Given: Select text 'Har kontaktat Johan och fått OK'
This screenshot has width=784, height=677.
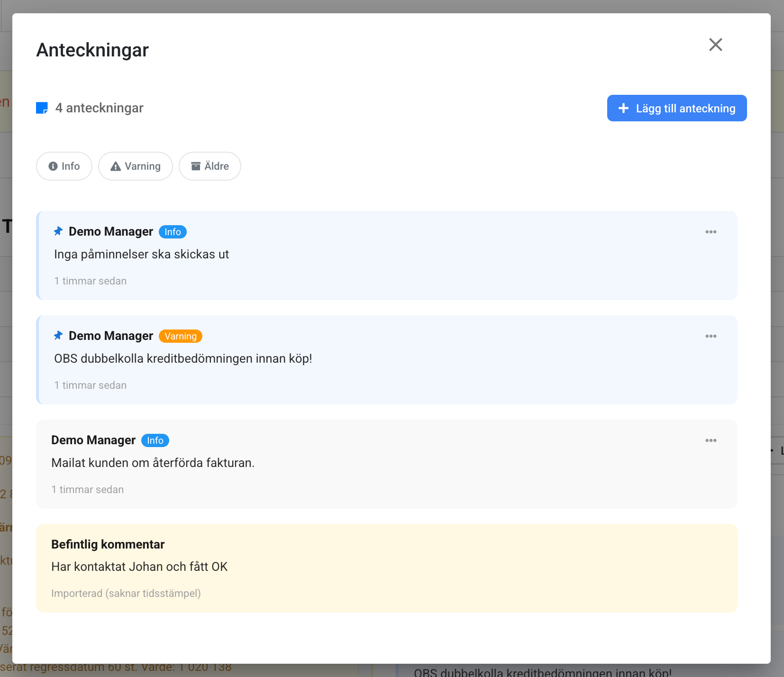Looking at the screenshot, I should pos(139,567).
